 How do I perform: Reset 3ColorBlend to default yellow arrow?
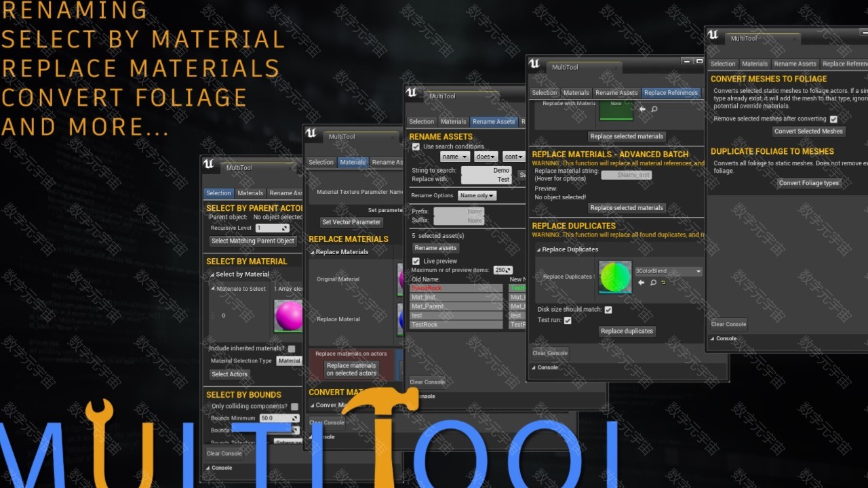[663, 283]
